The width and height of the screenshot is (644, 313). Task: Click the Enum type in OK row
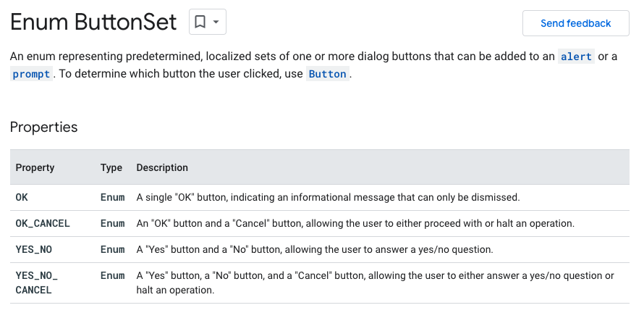(113, 197)
